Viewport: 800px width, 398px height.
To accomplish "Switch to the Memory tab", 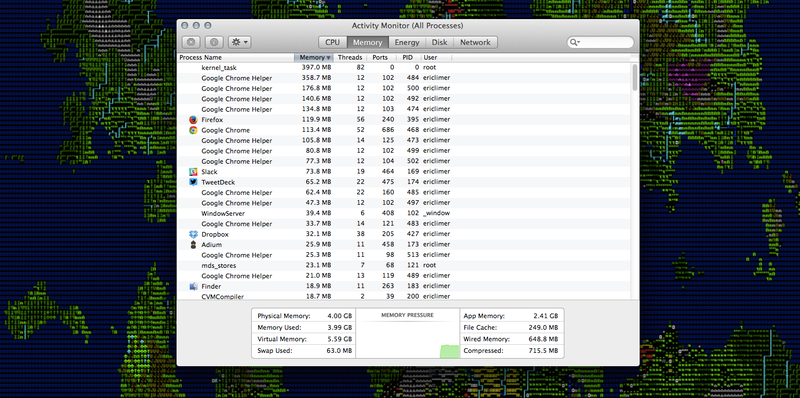I will click(x=367, y=42).
